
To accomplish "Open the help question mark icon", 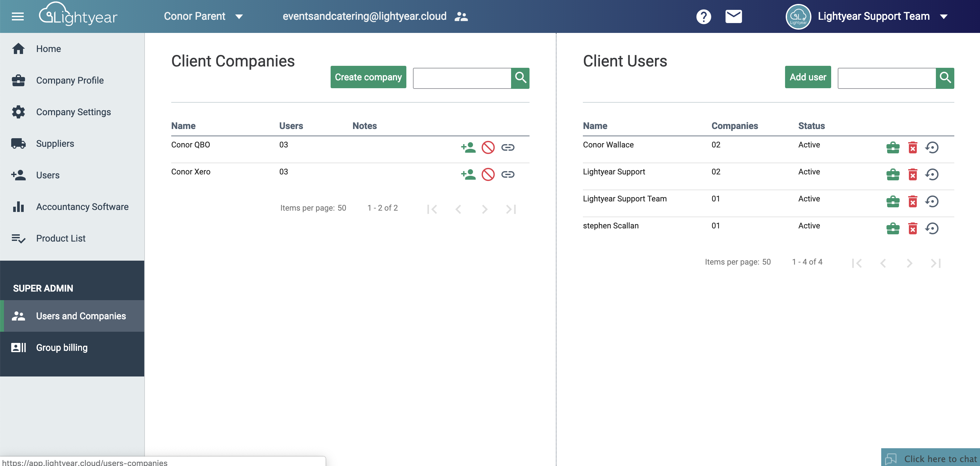I will tap(703, 17).
